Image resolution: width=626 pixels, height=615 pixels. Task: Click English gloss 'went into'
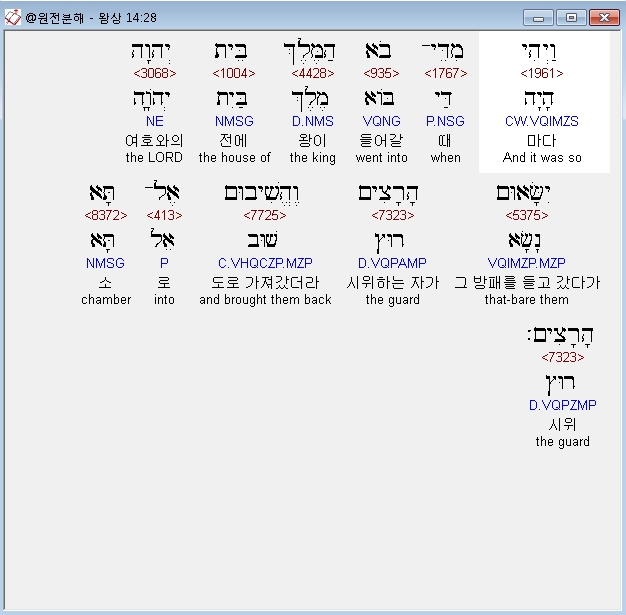[x=382, y=157]
